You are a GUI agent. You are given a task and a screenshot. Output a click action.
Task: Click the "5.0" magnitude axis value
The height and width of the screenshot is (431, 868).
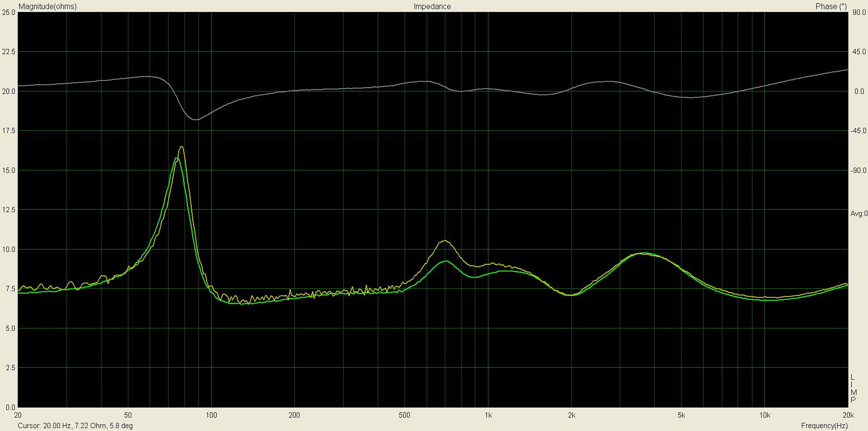10,329
